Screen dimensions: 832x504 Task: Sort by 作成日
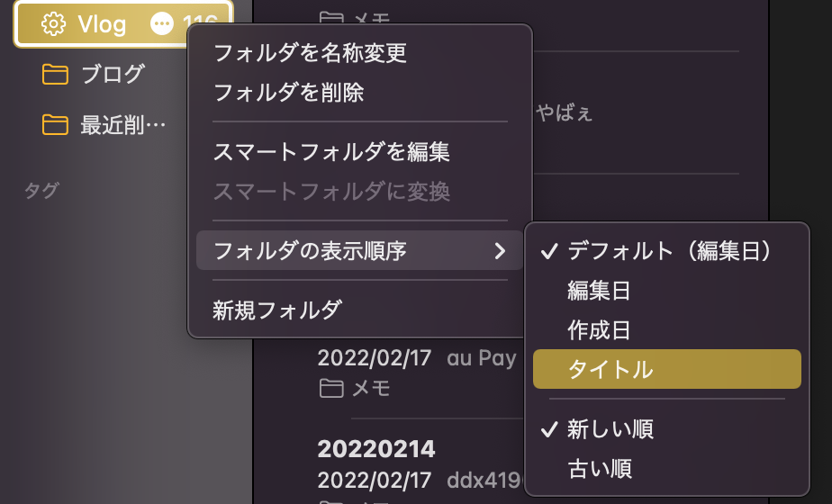(666, 330)
